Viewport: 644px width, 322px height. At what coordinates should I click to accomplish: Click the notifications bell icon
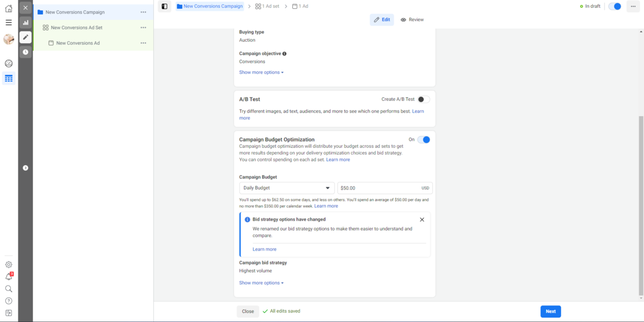8,277
